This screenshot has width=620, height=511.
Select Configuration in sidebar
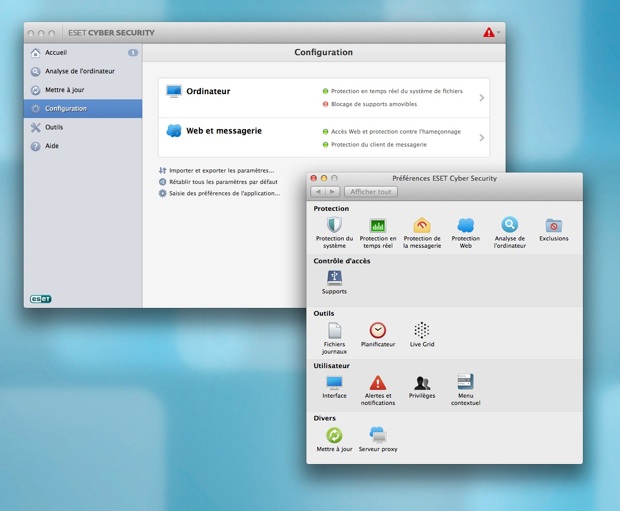pos(83,108)
